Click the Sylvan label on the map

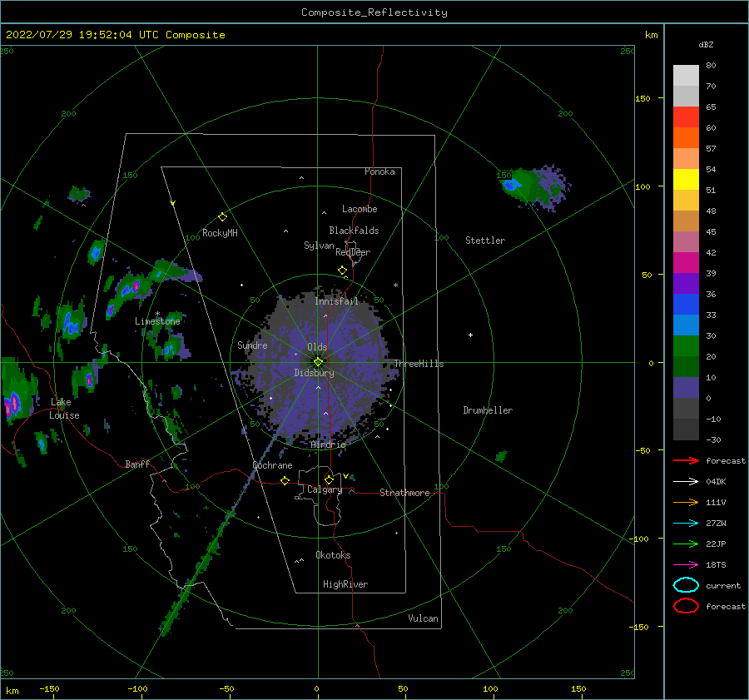coord(319,246)
